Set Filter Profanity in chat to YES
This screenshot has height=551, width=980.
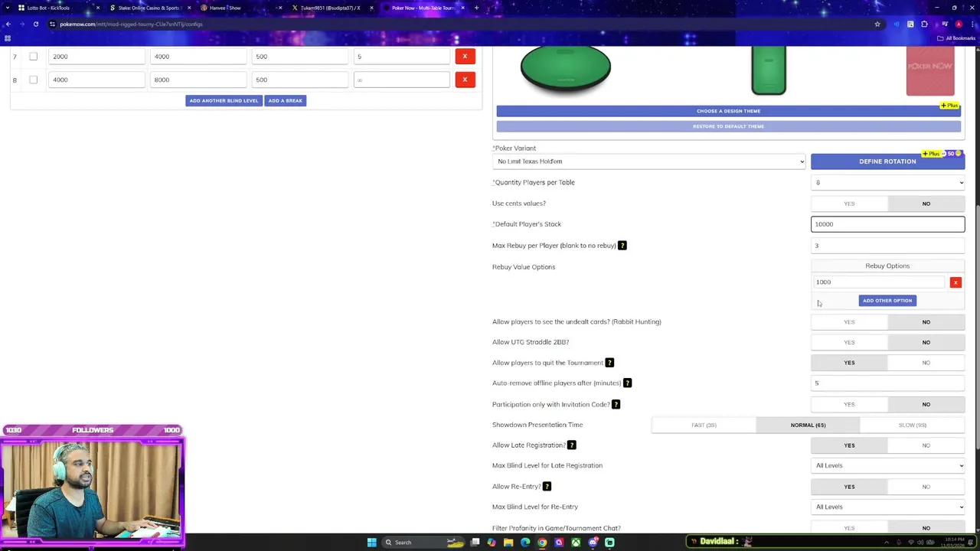coord(849,528)
